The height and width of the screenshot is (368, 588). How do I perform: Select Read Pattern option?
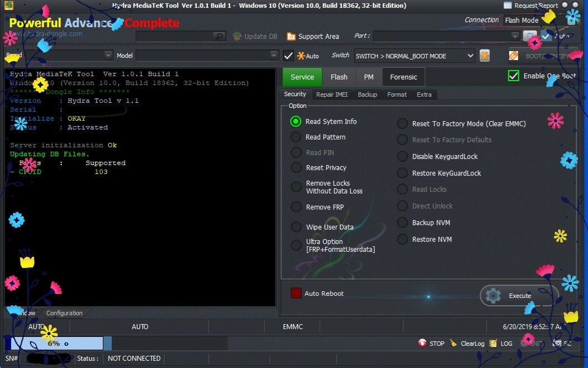coord(296,137)
